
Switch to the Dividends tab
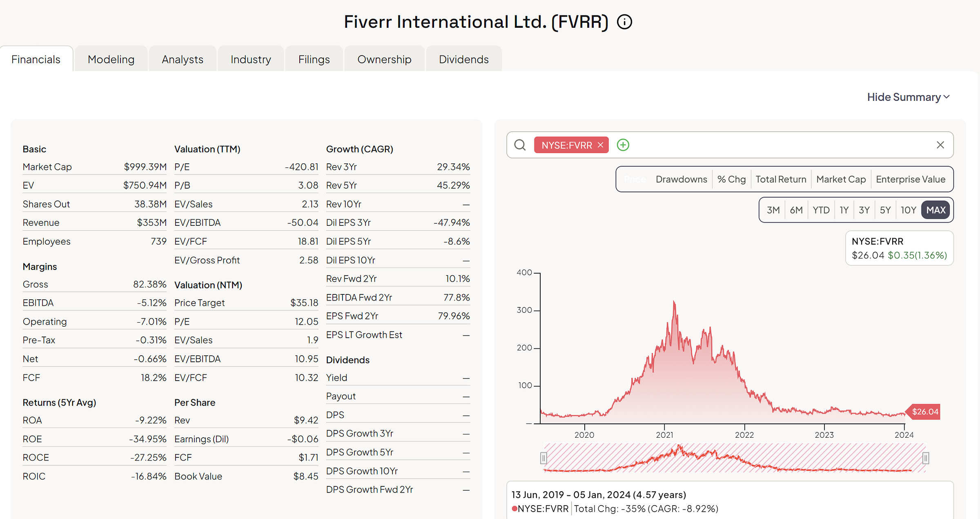click(x=463, y=60)
